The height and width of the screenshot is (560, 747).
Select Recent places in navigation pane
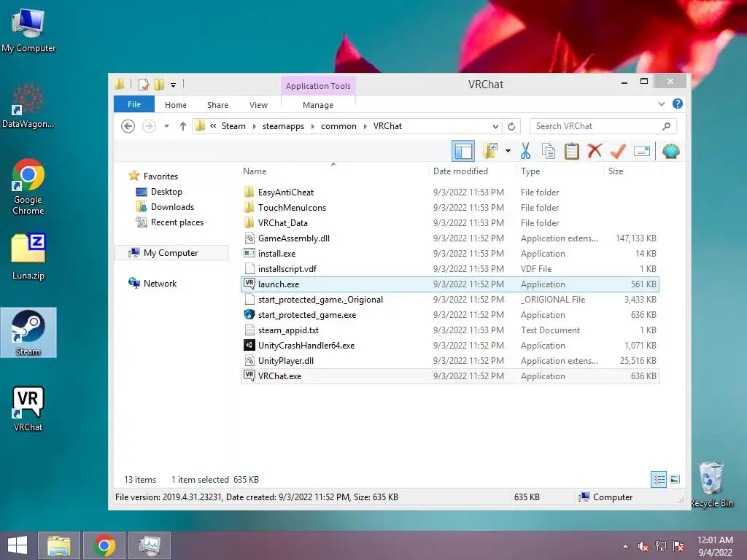point(169,222)
